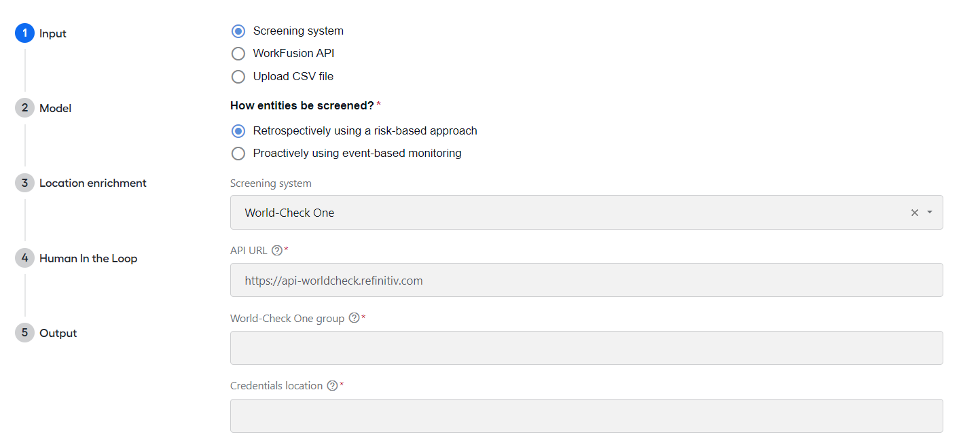Choose Upload CSV file option

point(238,77)
